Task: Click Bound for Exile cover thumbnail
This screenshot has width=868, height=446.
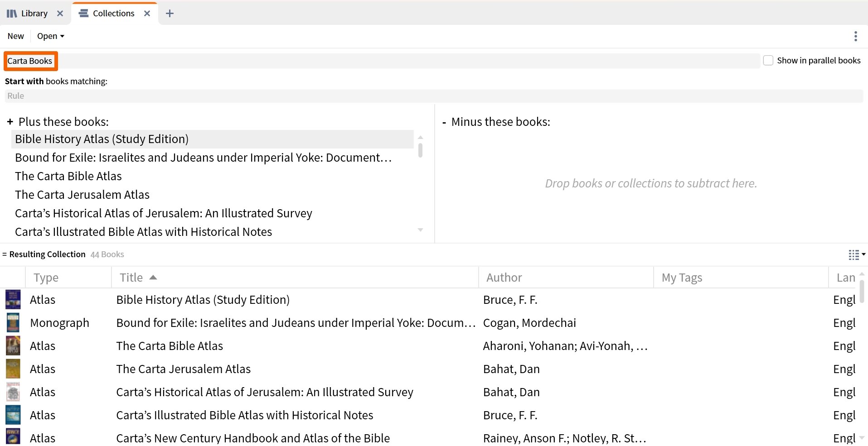Action: point(13,323)
